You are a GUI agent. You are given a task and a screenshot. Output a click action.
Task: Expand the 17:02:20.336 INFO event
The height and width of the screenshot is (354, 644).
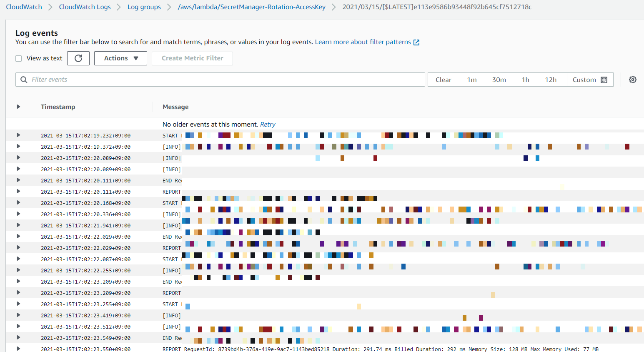click(18, 214)
